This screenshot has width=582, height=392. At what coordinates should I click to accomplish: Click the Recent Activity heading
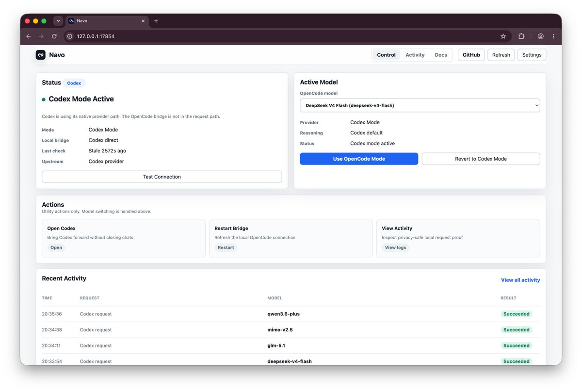tap(64, 278)
